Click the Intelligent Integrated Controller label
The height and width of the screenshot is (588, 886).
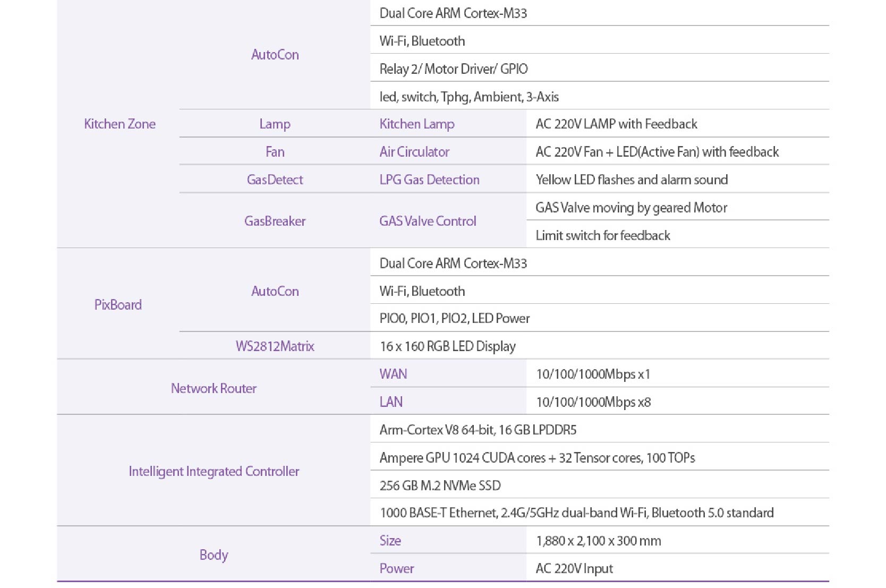click(214, 471)
